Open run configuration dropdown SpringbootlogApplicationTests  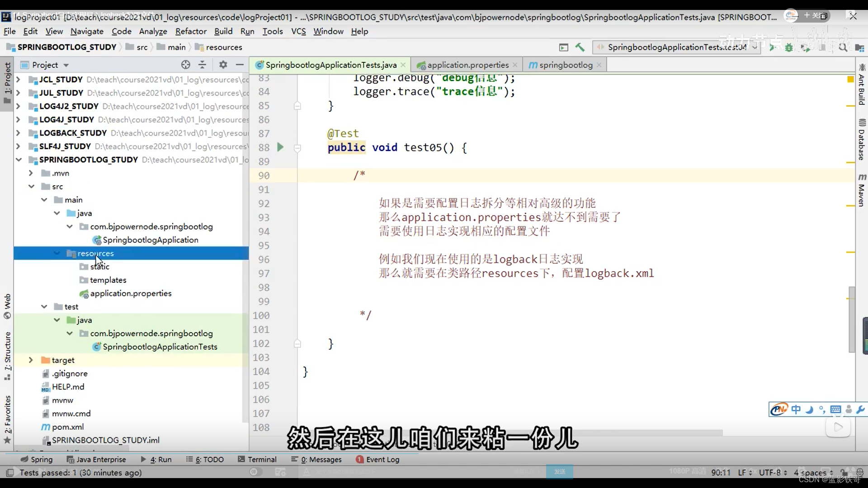pyautogui.click(x=677, y=47)
